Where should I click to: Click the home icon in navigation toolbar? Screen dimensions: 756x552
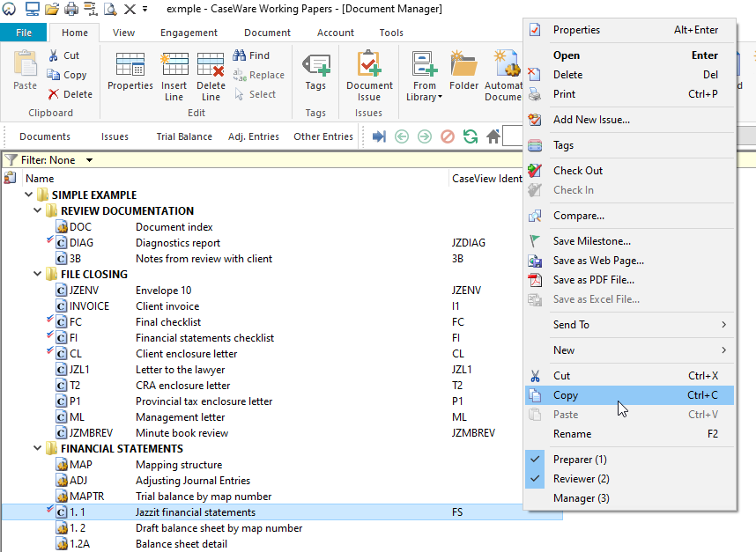click(x=493, y=136)
